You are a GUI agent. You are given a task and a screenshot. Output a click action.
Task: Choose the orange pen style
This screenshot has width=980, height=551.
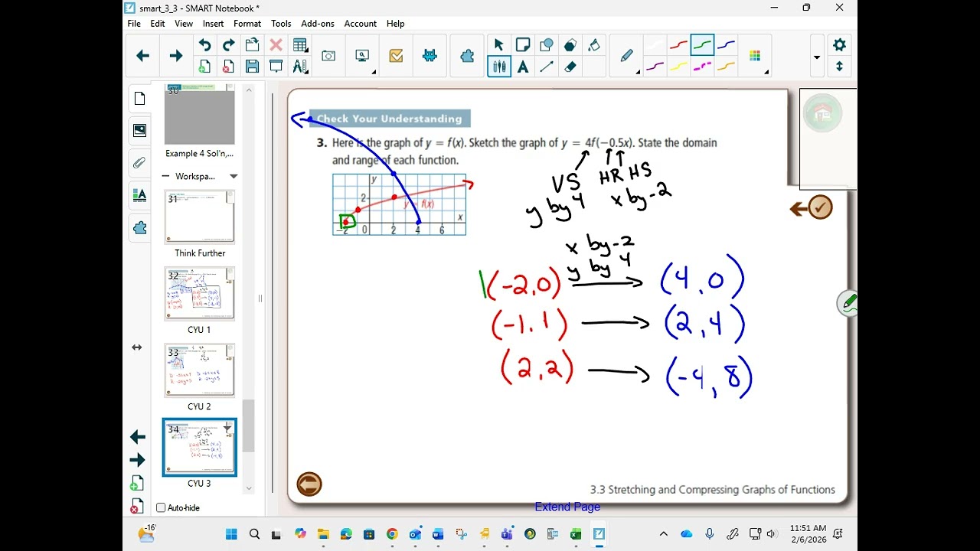click(x=727, y=67)
